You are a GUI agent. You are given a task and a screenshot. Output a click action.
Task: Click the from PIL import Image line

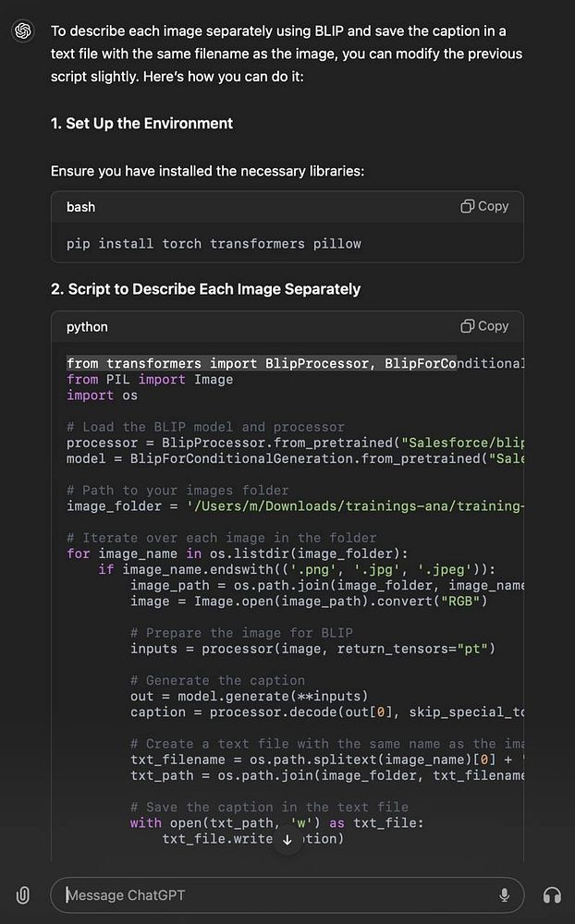click(x=150, y=379)
